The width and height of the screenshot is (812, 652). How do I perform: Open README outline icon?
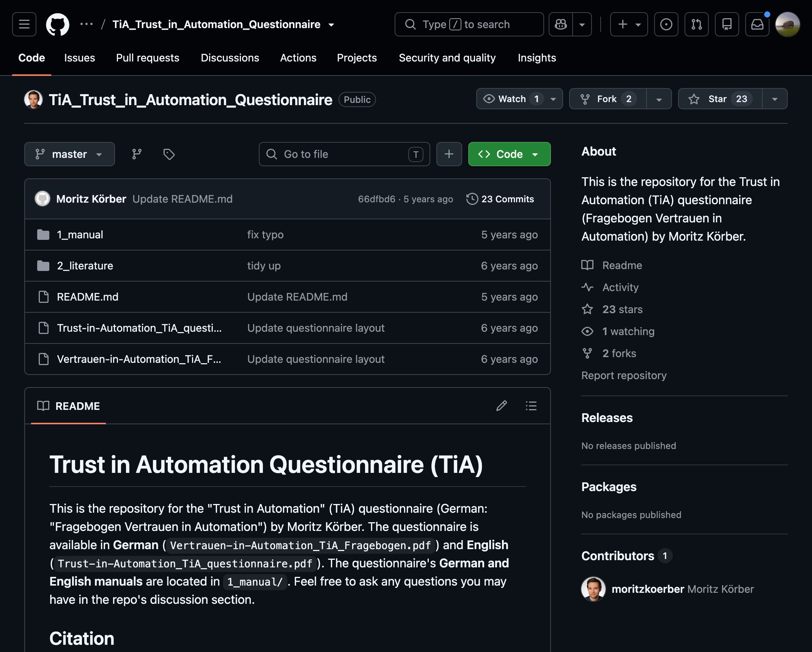point(531,406)
